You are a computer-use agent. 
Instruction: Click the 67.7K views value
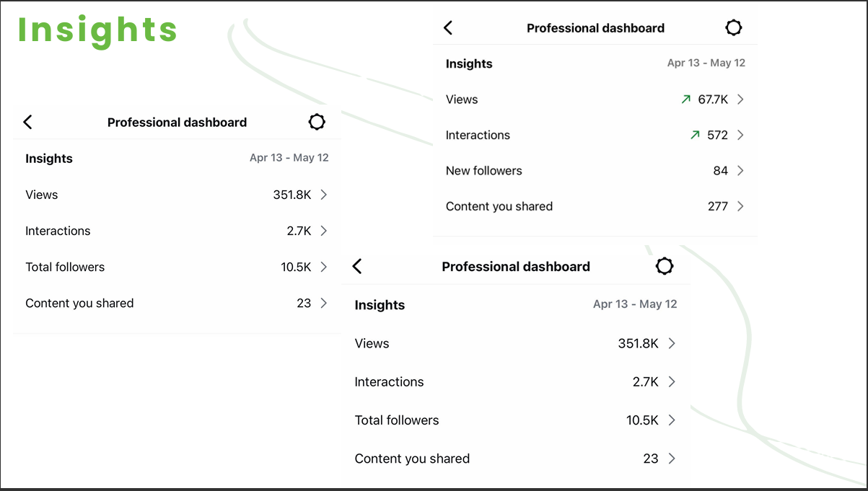[x=713, y=99]
